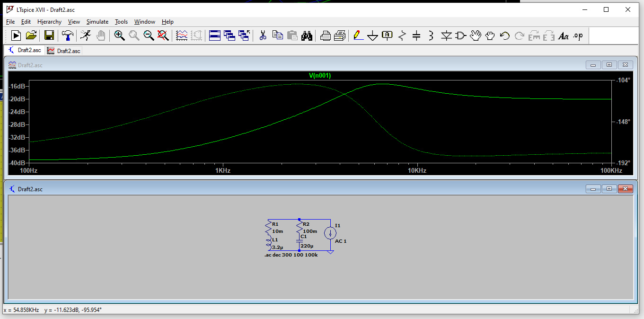Save the schematic with the floppy disk icon
644x319 pixels.
[49, 35]
